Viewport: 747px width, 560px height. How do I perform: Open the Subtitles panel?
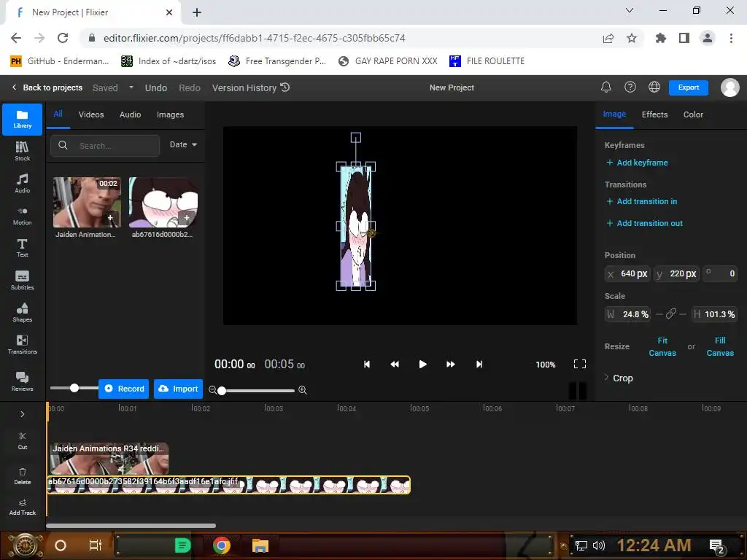(23, 280)
